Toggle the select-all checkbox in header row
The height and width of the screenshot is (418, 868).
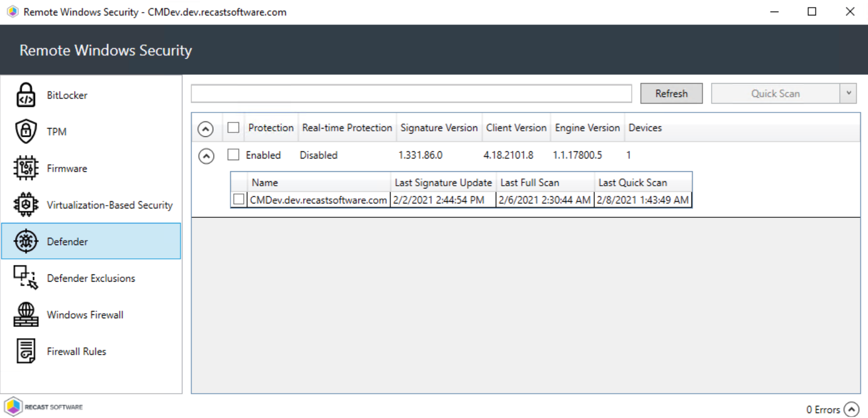tap(234, 128)
